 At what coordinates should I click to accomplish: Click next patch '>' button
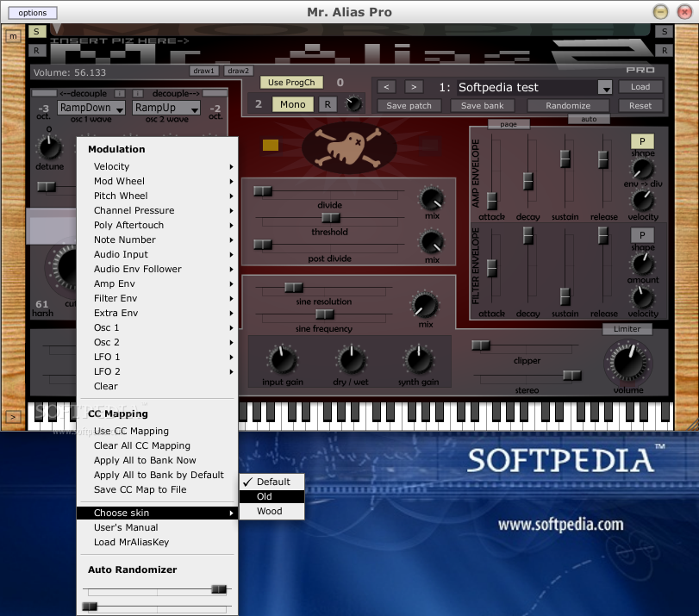coord(414,87)
